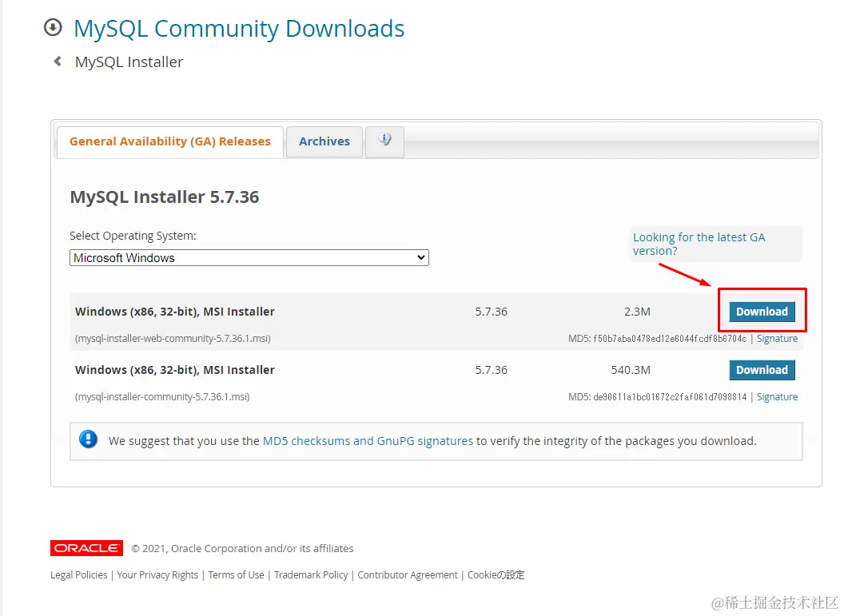Click the Oracle logo in footer
The image size is (844, 616).
pyautogui.click(x=86, y=547)
